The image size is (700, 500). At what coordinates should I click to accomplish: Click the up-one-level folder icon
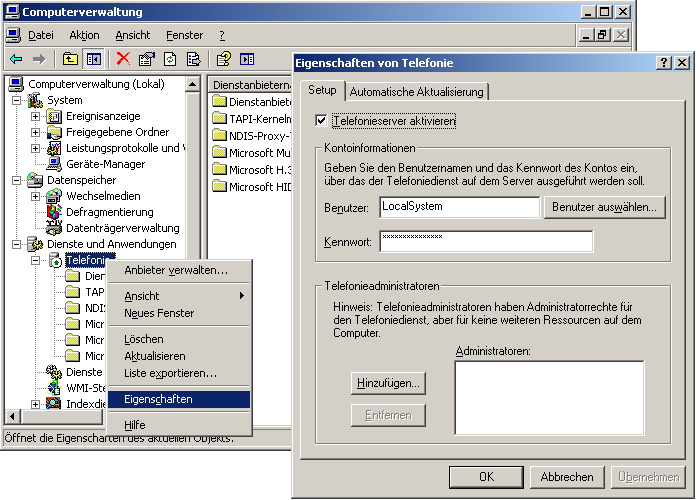click(x=70, y=59)
